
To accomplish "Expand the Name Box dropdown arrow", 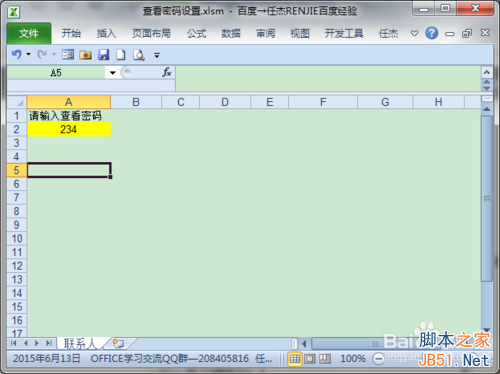I will coord(113,73).
